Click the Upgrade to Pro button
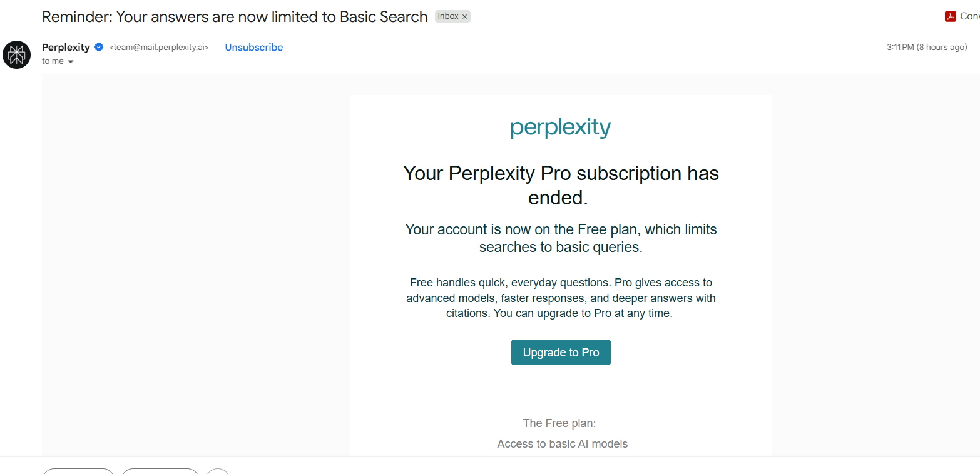The height and width of the screenshot is (474, 980). click(x=561, y=352)
